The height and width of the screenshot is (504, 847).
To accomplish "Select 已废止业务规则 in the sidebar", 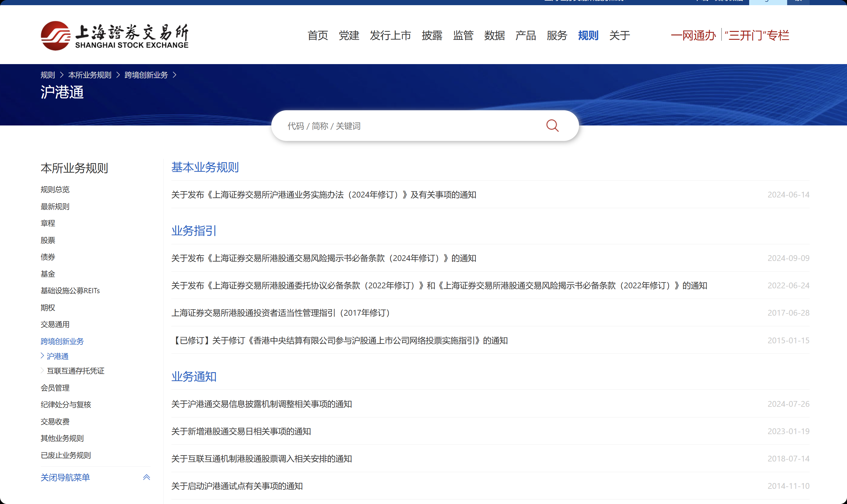I will tap(66, 455).
